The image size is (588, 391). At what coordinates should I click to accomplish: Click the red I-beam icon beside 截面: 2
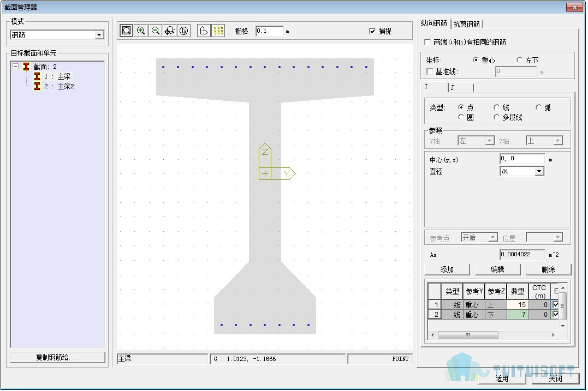click(x=26, y=67)
